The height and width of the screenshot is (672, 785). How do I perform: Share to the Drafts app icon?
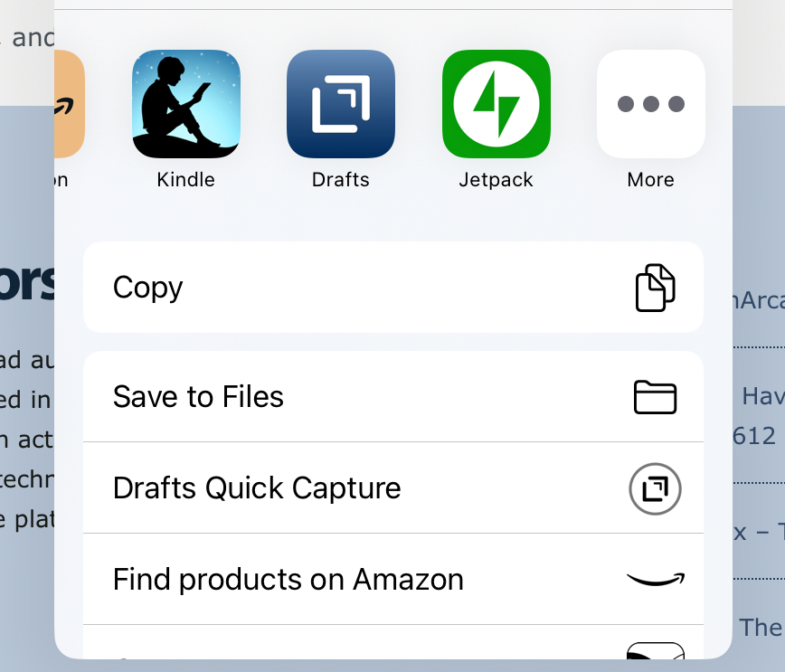(341, 104)
